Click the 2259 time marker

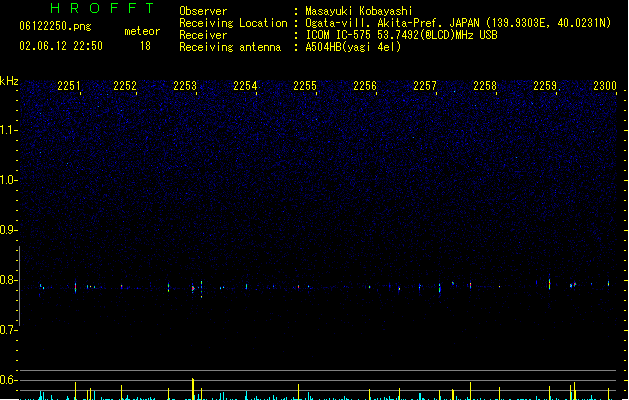pos(545,86)
